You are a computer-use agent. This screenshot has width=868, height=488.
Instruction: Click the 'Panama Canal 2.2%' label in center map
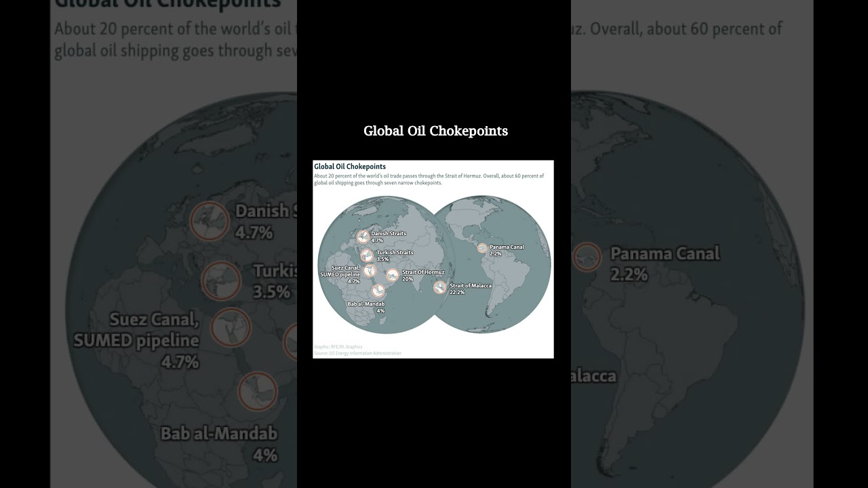click(x=507, y=250)
